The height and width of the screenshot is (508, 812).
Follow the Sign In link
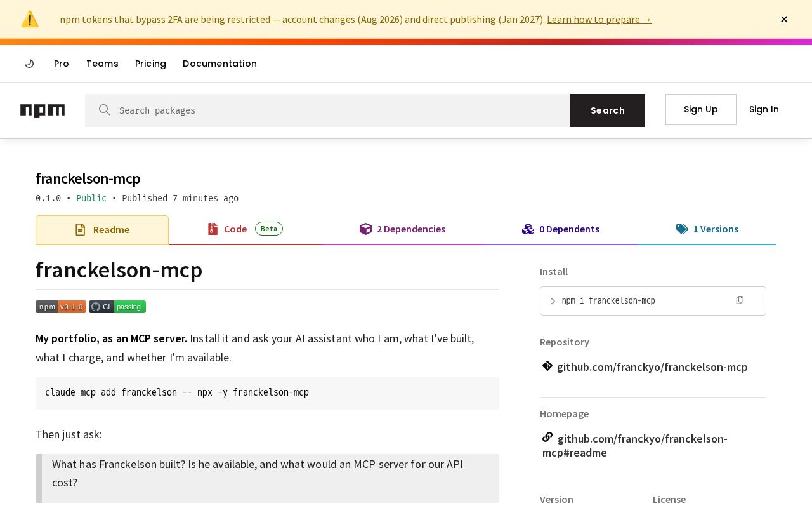click(764, 109)
